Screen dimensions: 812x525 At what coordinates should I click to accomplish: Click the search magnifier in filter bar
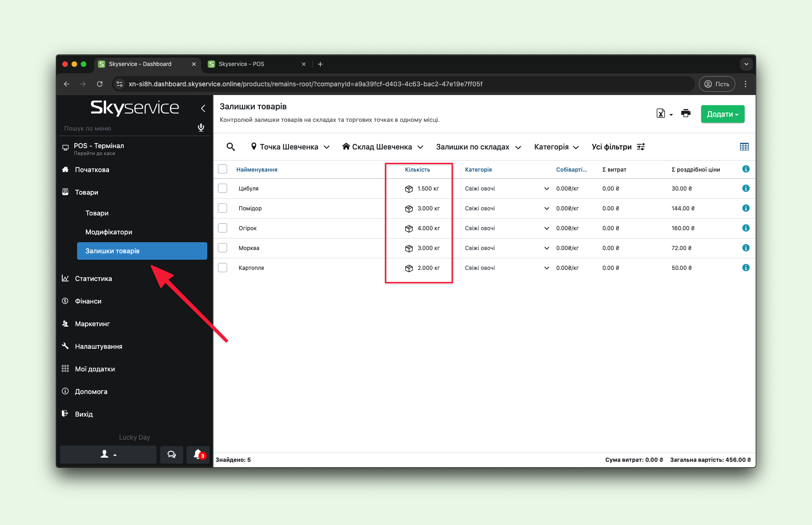pos(231,147)
